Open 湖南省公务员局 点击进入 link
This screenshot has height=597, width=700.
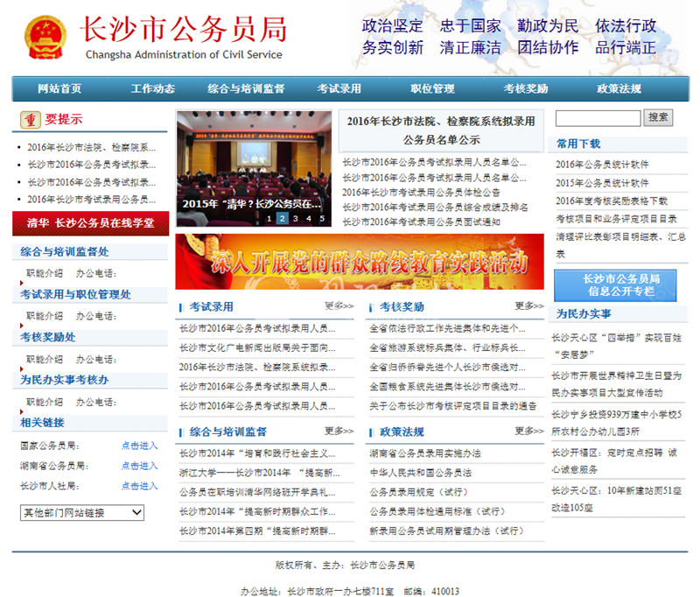[140, 466]
